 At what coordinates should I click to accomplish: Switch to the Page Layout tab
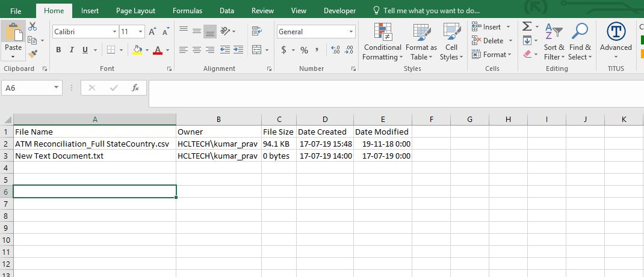click(x=135, y=11)
